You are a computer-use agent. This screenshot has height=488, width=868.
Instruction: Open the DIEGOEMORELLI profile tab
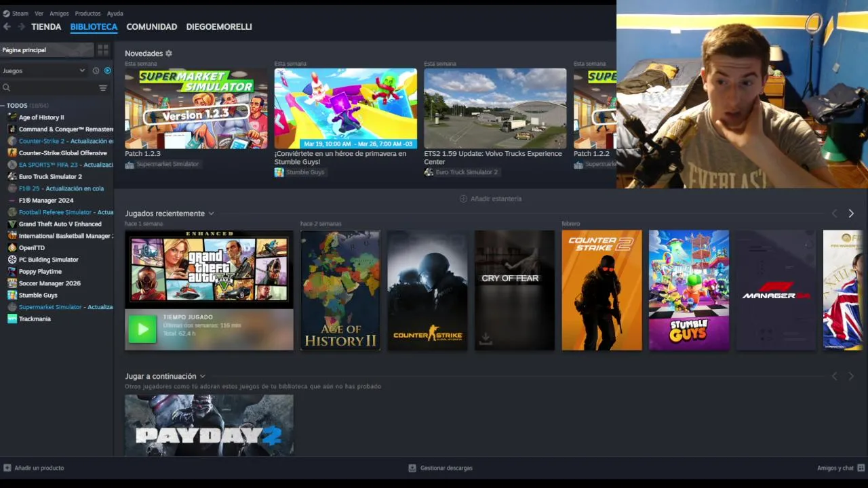(x=219, y=26)
